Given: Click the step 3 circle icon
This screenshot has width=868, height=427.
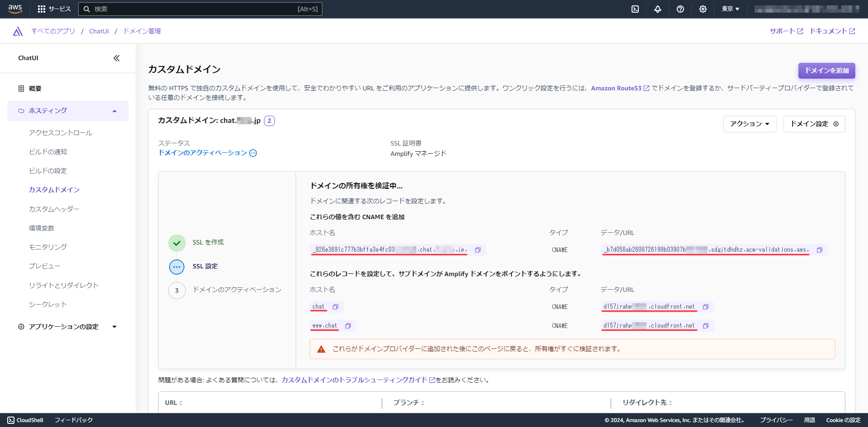Looking at the screenshot, I should (177, 291).
